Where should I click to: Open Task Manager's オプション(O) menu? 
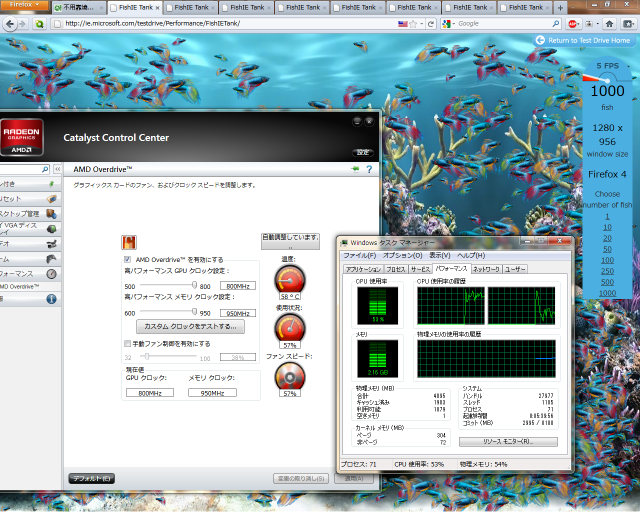402,255
